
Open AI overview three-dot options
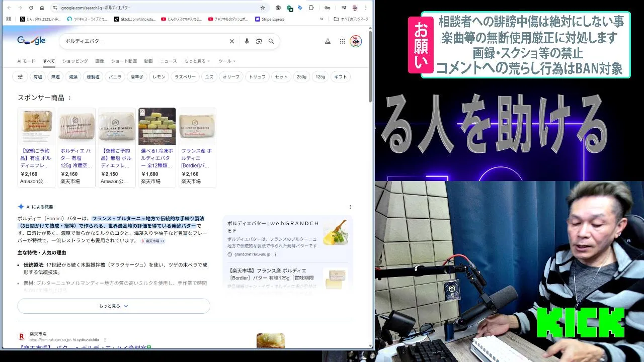[350, 207]
